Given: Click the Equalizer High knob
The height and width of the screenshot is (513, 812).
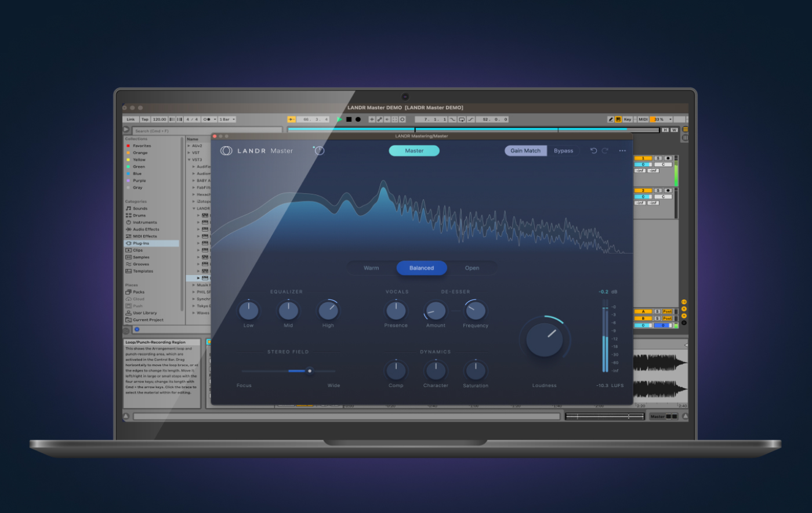Looking at the screenshot, I should 328,311.
